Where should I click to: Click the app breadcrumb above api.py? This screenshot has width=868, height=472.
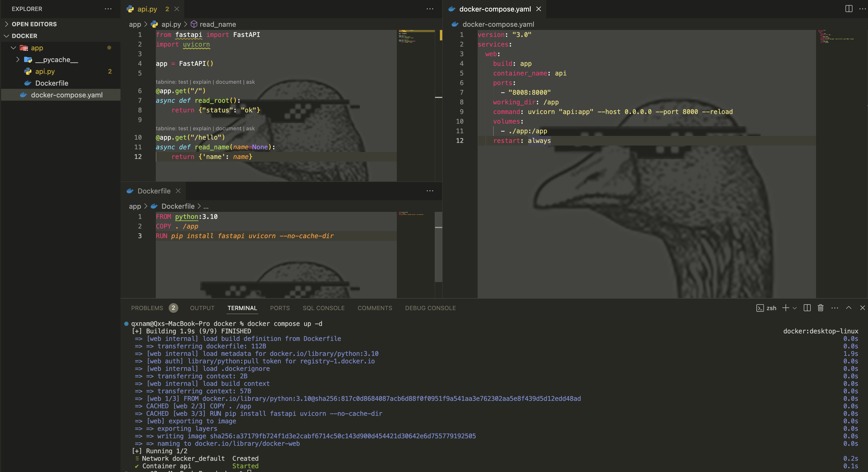coord(135,24)
